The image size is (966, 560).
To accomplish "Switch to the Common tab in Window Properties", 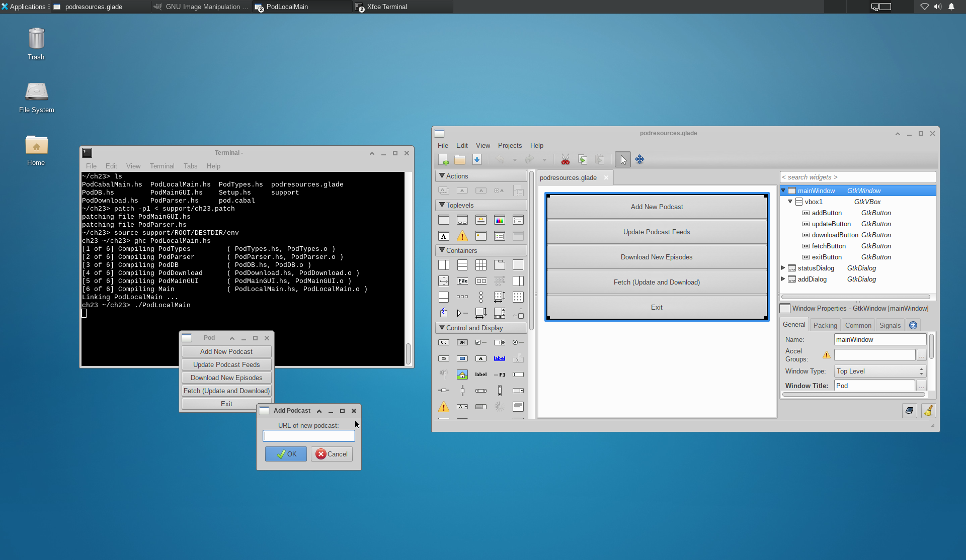I will pyautogui.click(x=858, y=325).
